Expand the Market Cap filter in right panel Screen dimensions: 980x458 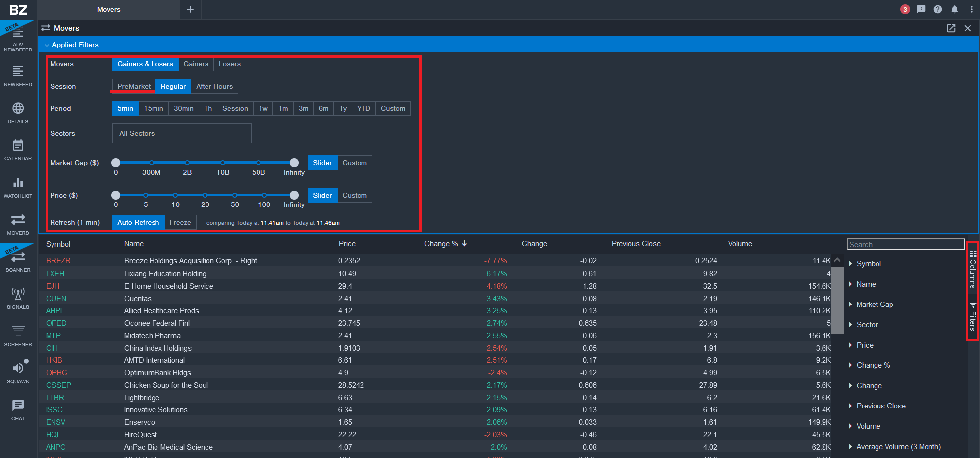(875, 304)
